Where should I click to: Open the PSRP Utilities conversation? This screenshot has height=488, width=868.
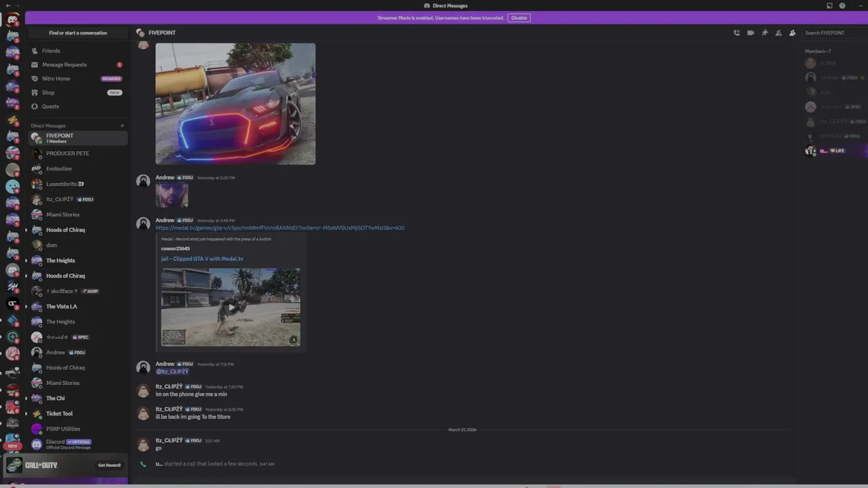coord(77,429)
